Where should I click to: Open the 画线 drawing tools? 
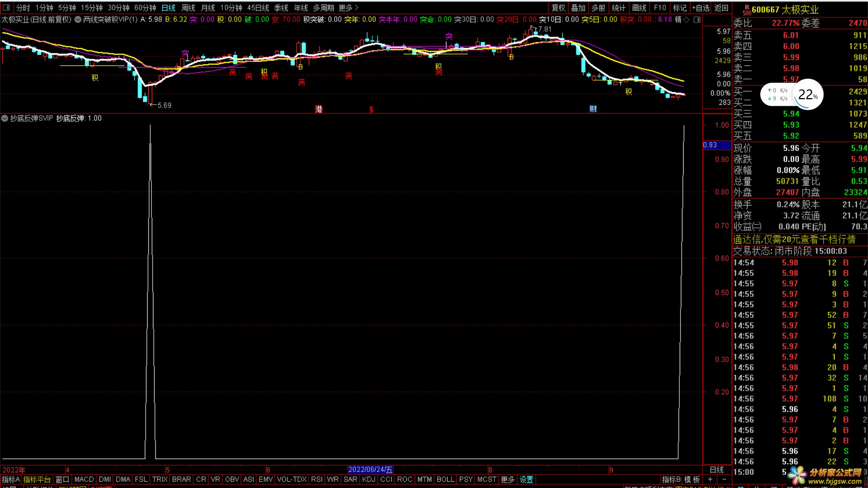[639, 8]
